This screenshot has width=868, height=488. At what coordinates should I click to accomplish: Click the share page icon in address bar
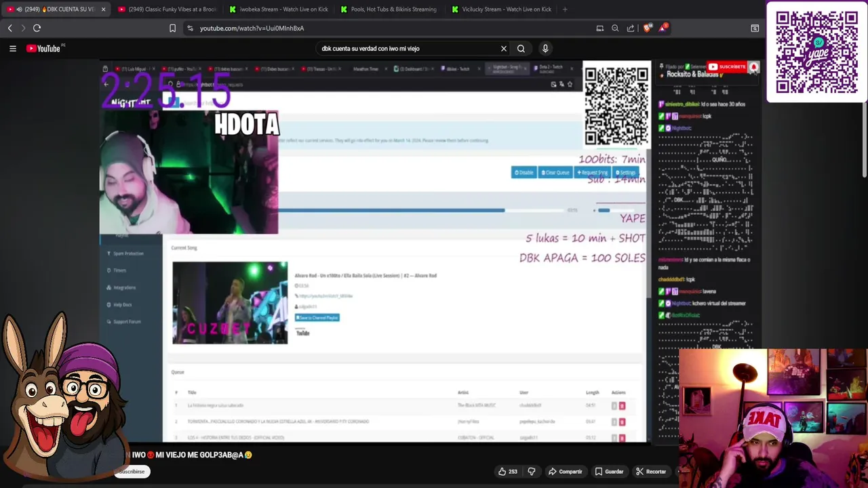pyautogui.click(x=631, y=28)
